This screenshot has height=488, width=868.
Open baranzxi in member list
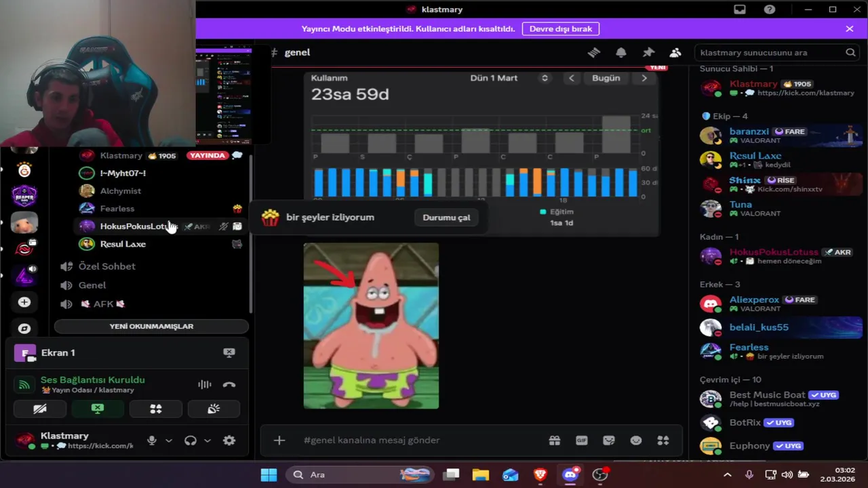click(x=778, y=136)
